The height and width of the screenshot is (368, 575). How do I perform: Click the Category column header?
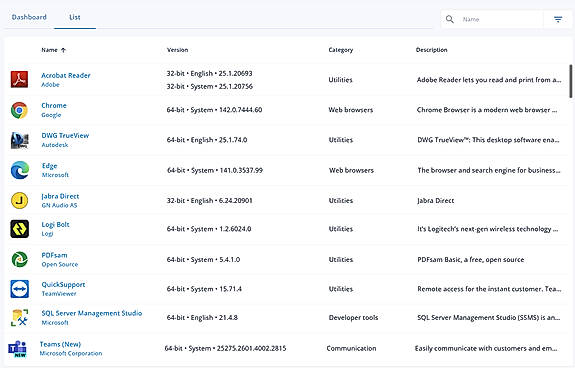pos(341,50)
